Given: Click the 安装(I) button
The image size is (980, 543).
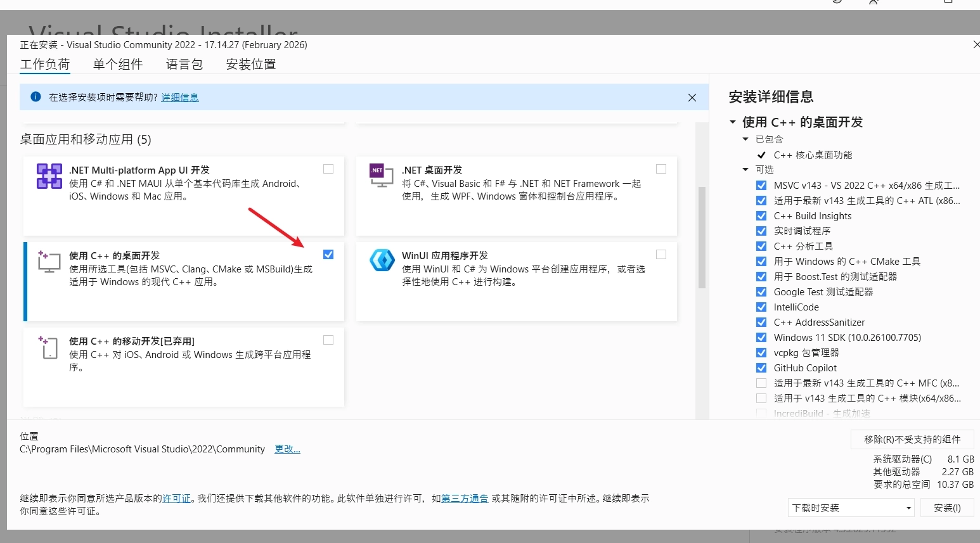Looking at the screenshot, I should [x=947, y=508].
